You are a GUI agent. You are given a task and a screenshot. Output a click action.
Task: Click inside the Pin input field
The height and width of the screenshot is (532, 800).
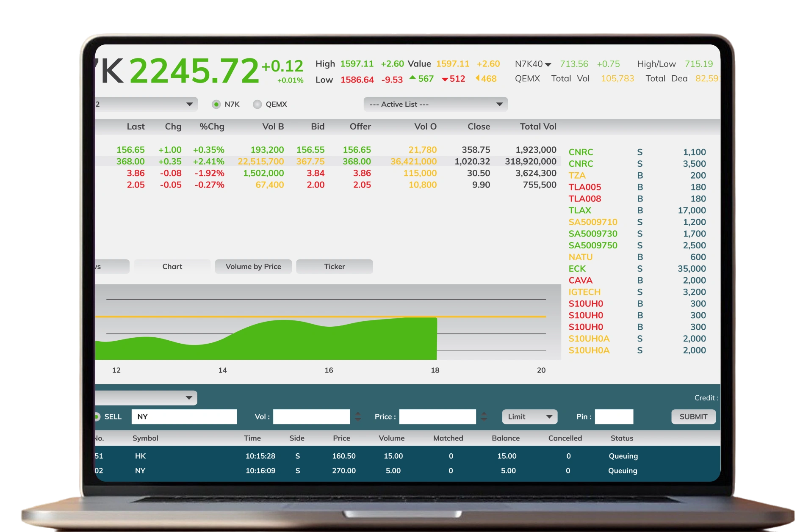click(x=614, y=416)
